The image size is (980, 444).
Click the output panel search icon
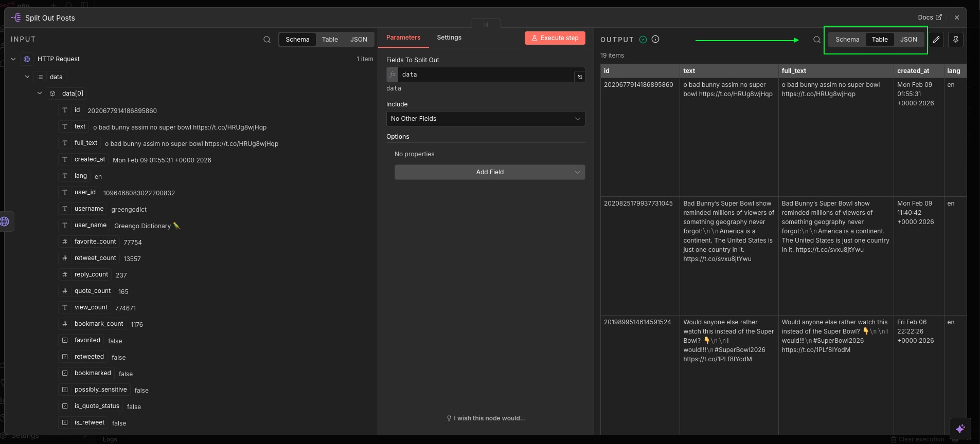click(816, 40)
